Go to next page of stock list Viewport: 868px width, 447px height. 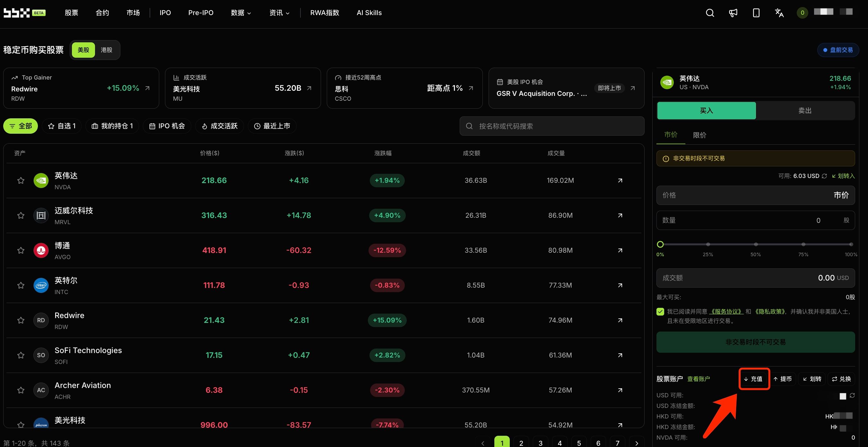tap(637, 443)
